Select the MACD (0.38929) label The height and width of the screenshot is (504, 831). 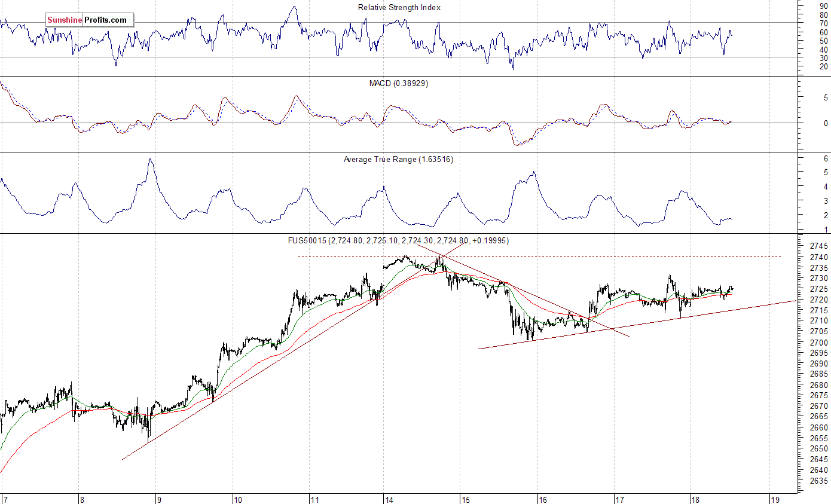click(399, 83)
